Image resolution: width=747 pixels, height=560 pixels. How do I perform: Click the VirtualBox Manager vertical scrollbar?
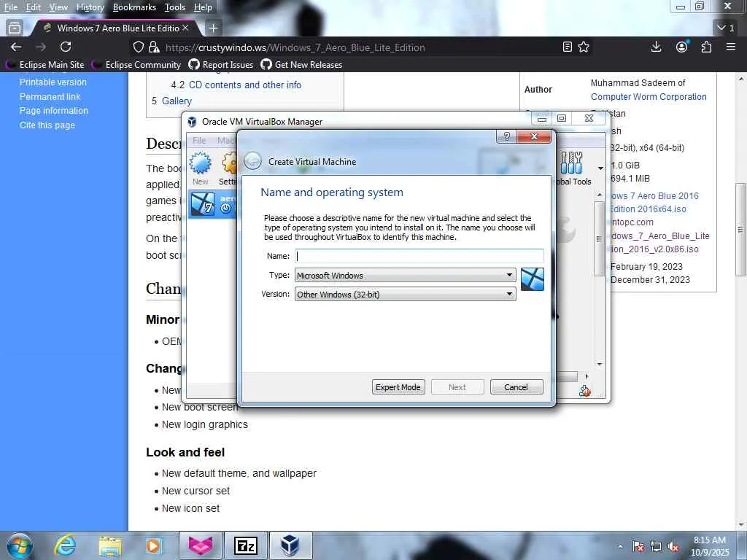click(600, 238)
